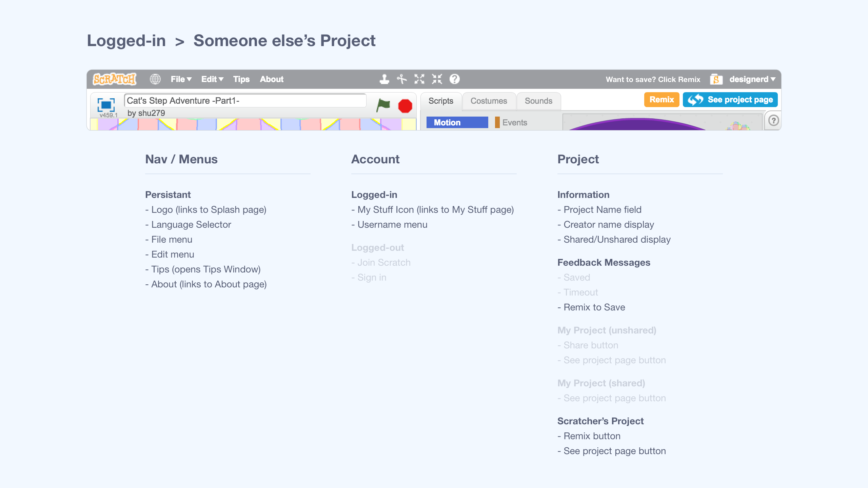Click the Scratch logo
Image resolution: width=868 pixels, height=488 pixels.
tap(114, 79)
